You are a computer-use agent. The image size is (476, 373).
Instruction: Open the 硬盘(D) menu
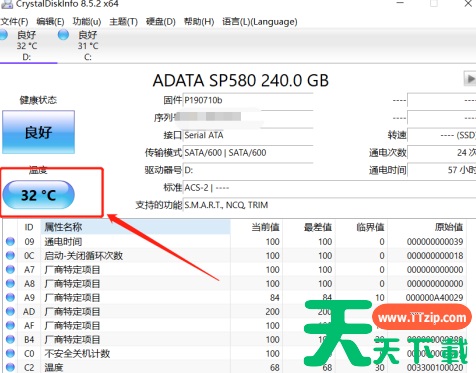point(161,22)
